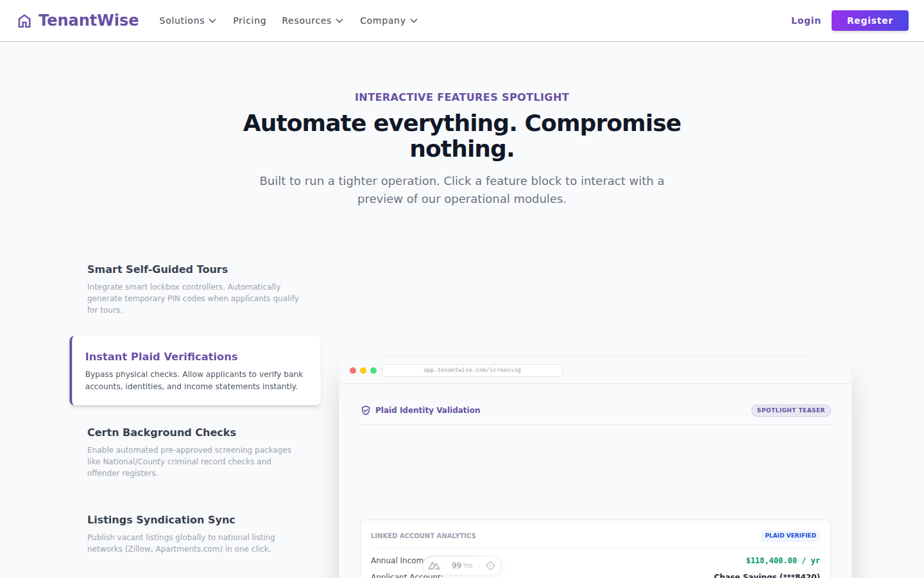This screenshot has width=924, height=578.
Task: Expand the Company dropdown menu
Action: point(389,21)
